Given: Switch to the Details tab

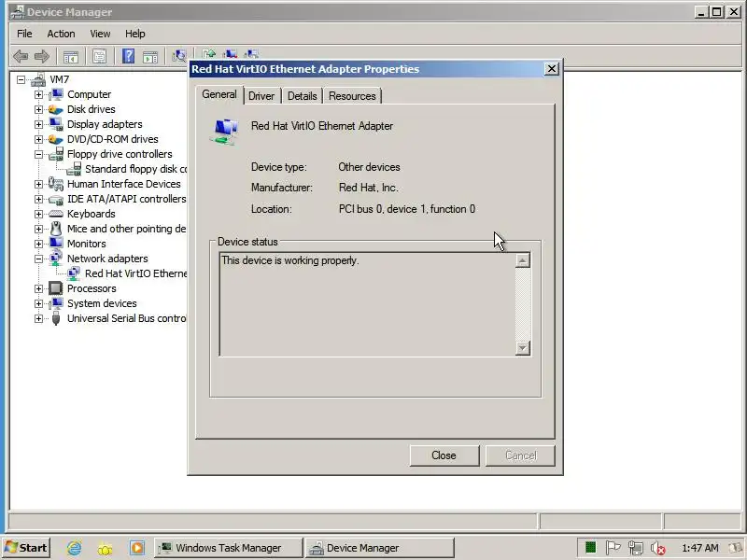Looking at the screenshot, I should (302, 96).
